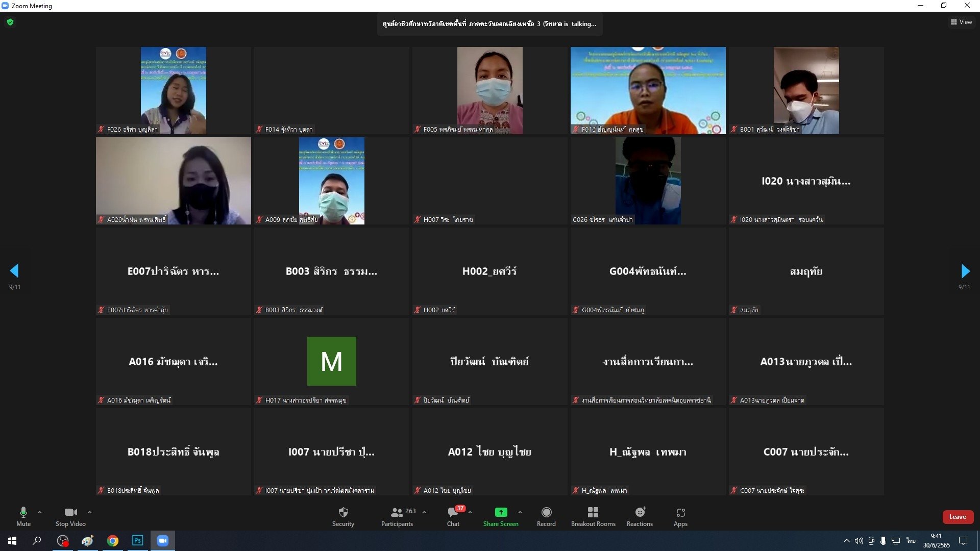Expand audio options arrow beside Mute
The width and height of the screenshot is (980, 551).
(x=40, y=512)
